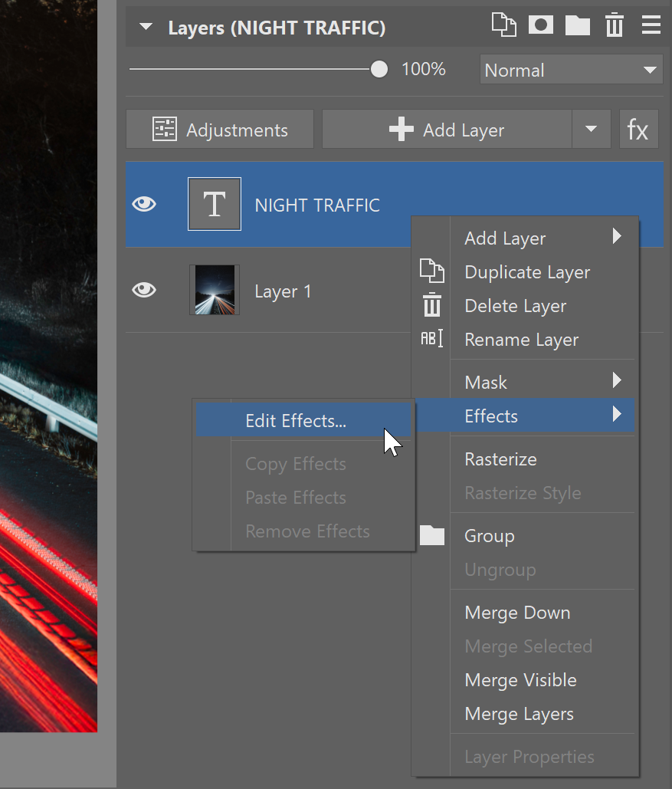Click the layer opacity slider handle
This screenshot has width=672, height=789.
pyautogui.click(x=379, y=70)
